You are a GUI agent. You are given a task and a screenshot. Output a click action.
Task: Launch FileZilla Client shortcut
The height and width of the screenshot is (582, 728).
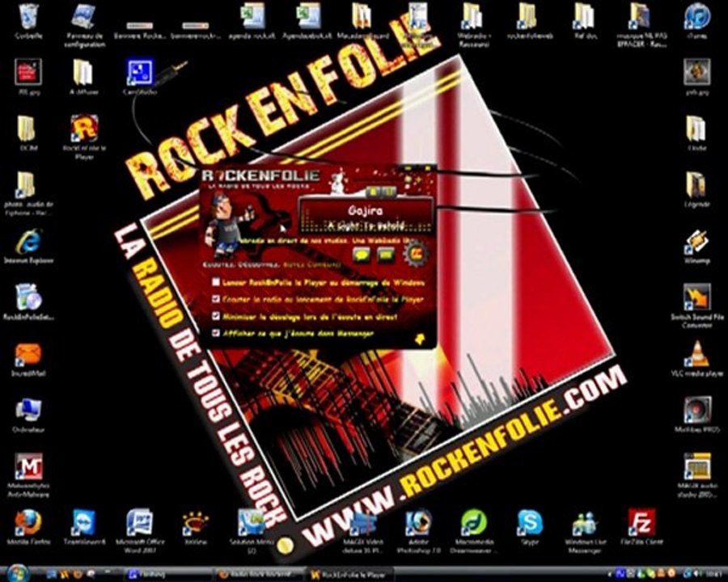coord(641,528)
